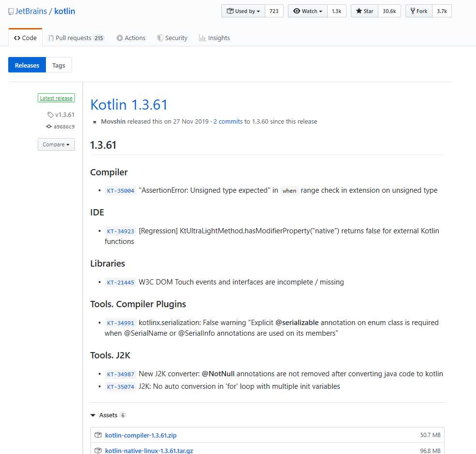
Task: Click the Assets count badge 6
Action: (x=123, y=415)
